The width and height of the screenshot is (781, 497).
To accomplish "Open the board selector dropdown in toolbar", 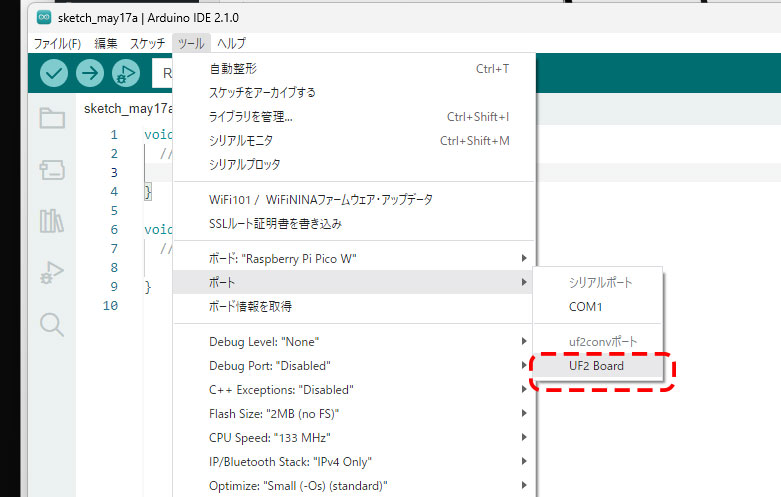I will [x=162, y=74].
